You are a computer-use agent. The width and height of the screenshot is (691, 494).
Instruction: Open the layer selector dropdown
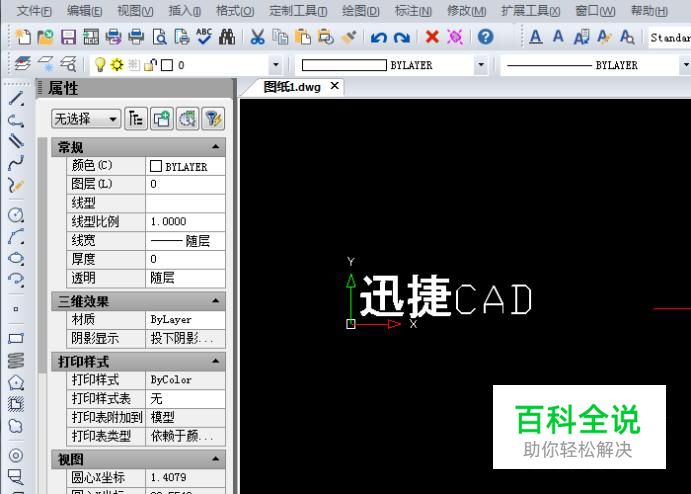click(275, 65)
